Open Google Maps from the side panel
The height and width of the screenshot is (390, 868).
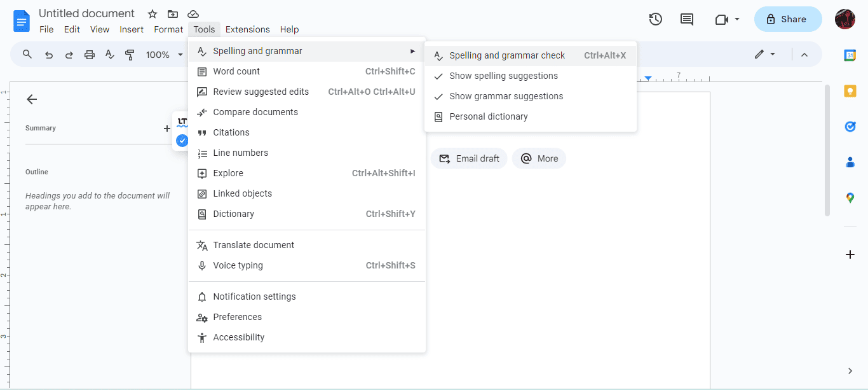coord(850,197)
